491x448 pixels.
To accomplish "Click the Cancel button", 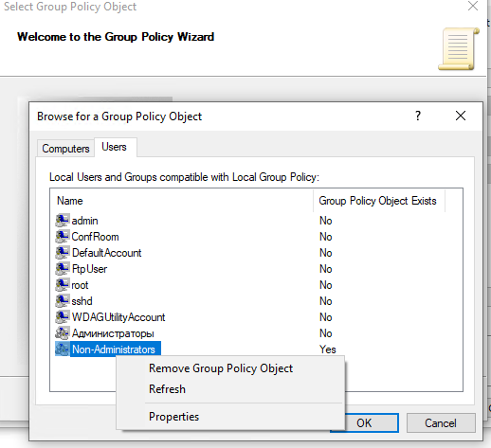I will pos(441,423).
